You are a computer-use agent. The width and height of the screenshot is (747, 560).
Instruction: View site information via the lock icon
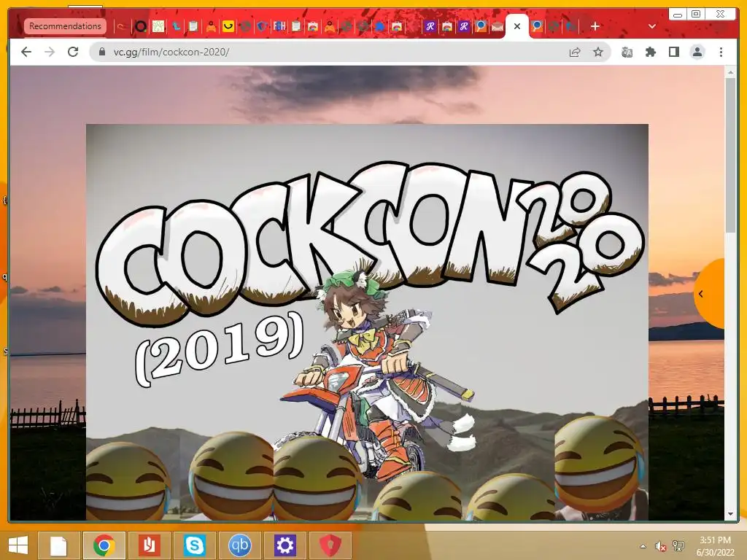click(102, 52)
